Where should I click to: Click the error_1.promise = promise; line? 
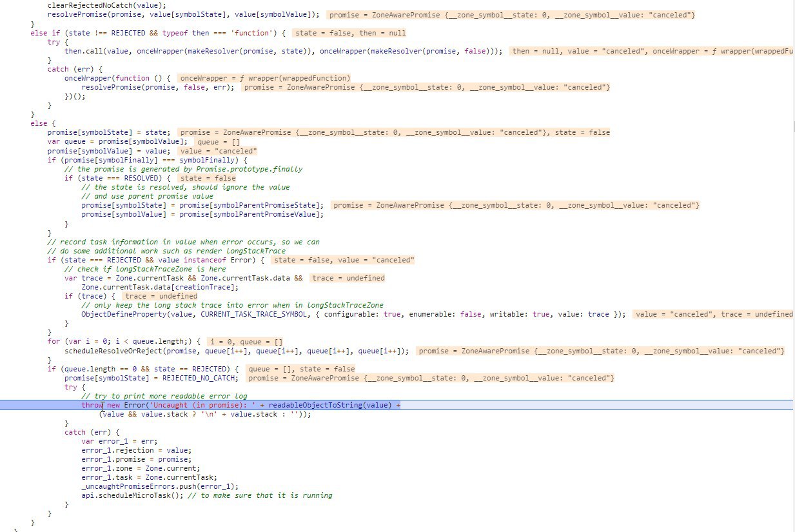[x=137, y=459]
